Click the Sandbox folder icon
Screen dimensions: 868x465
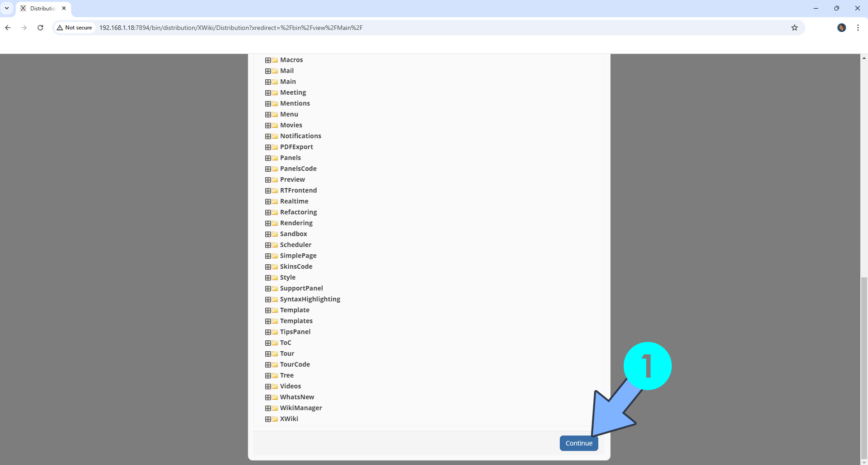click(275, 234)
